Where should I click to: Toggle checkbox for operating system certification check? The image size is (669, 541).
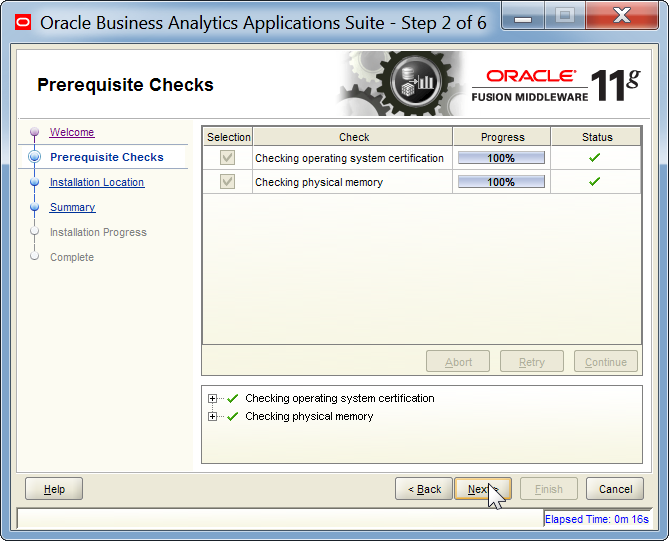(x=227, y=157)
